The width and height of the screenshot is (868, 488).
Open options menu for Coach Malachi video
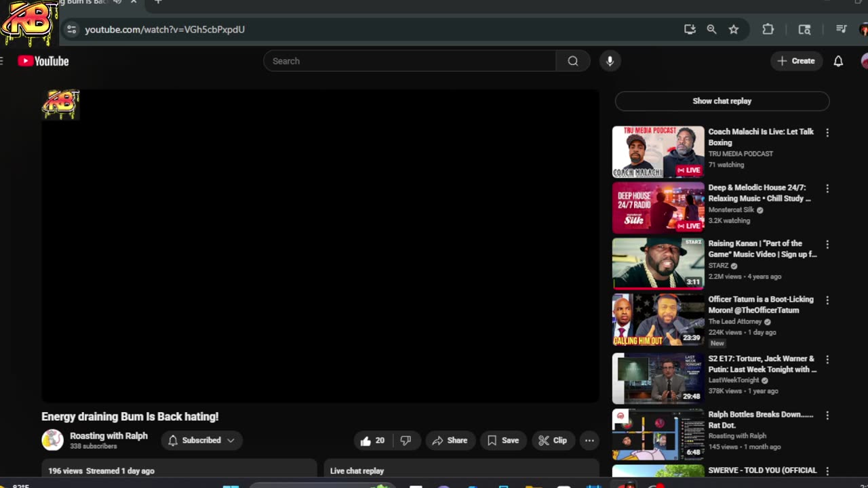(x=827, y=133)
